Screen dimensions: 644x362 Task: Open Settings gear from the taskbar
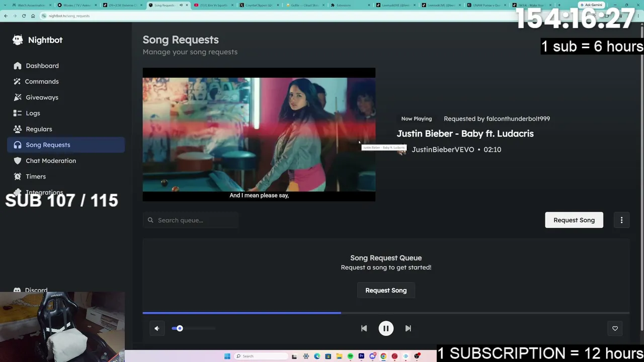pyautogui.click(x=306, y=356)
